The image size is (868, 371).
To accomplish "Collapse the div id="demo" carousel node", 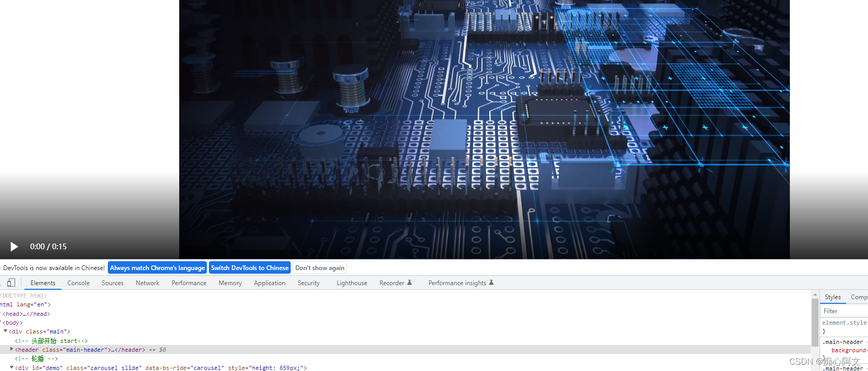I will coord(12,367).
